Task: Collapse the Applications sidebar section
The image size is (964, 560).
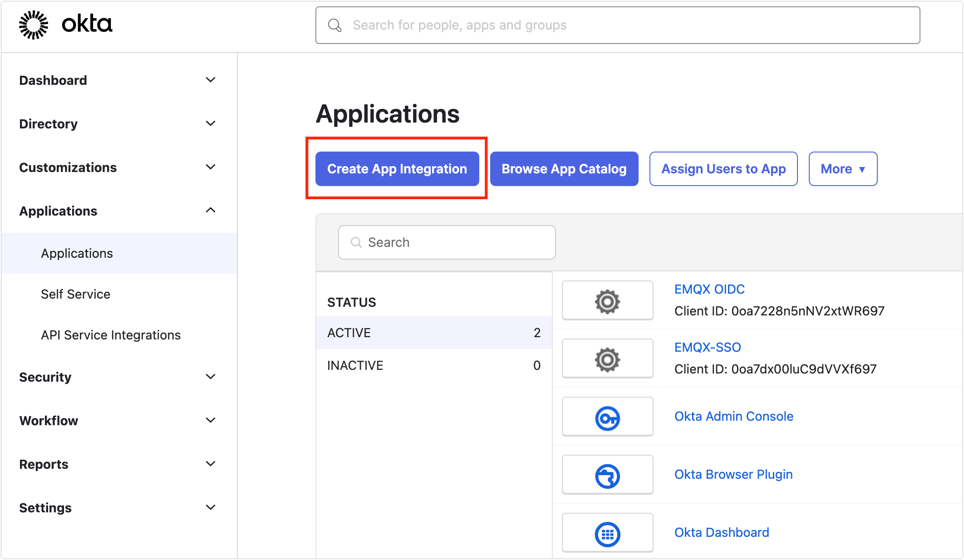Action: (x=210, y=211)
